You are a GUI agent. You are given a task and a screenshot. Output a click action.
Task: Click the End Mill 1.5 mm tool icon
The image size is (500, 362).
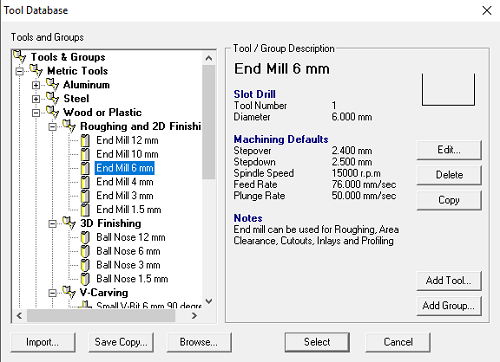pyautogui.click(x=85, y=210)
